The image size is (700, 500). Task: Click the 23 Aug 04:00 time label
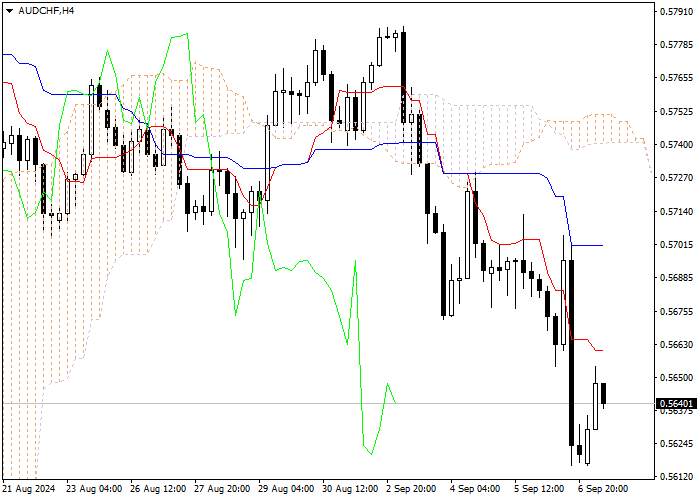[x=94, y=489]
